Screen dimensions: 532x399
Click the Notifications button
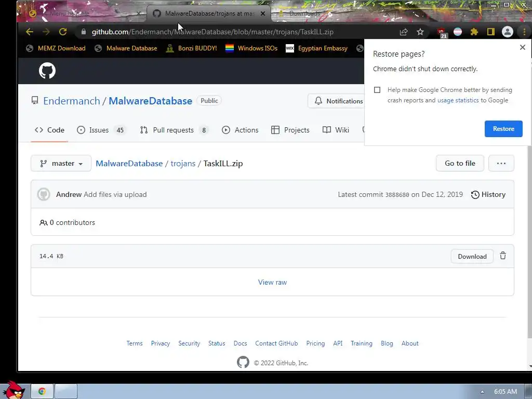click(x=336, y=101)
